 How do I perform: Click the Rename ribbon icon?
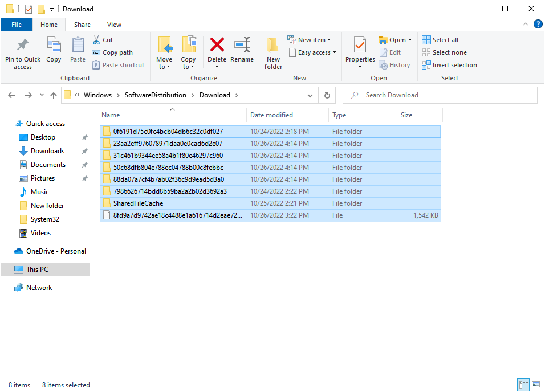[242, 45]
